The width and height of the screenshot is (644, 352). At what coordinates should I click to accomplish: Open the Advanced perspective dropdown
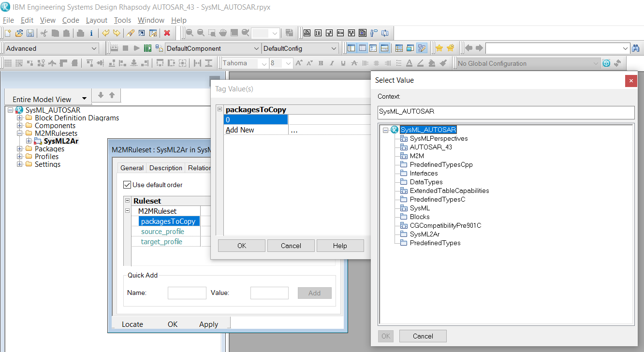(94, 48)
